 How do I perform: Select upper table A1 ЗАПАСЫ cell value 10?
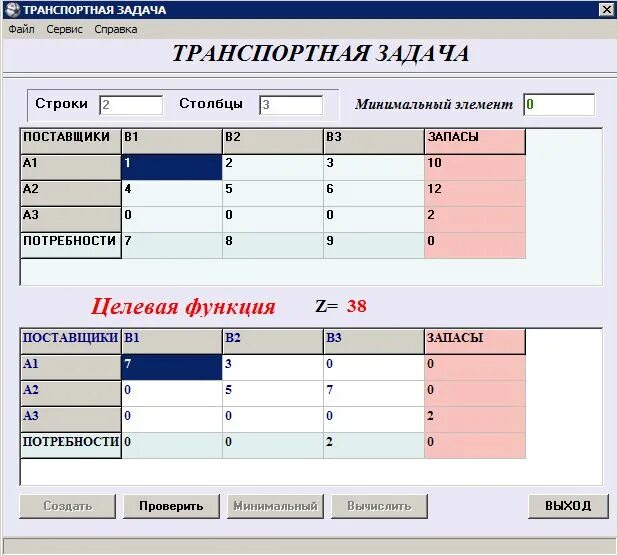[x=475, y=167]
